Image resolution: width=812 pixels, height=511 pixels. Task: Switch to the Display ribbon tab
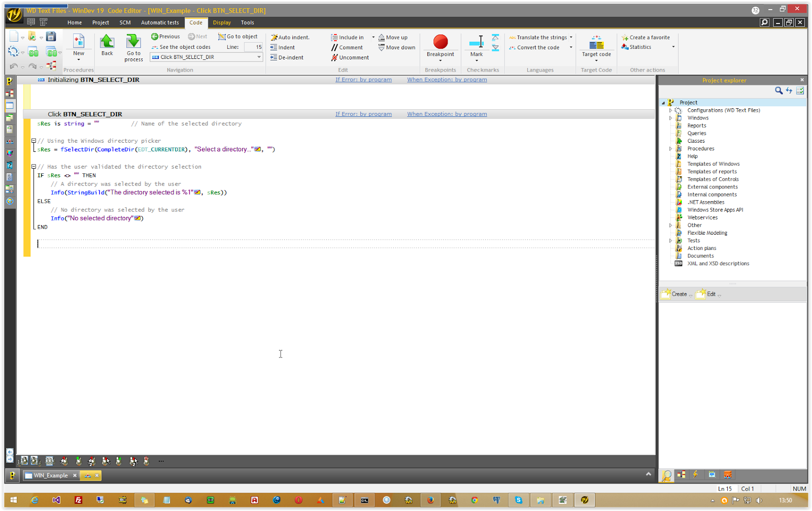tap(222, 22)
